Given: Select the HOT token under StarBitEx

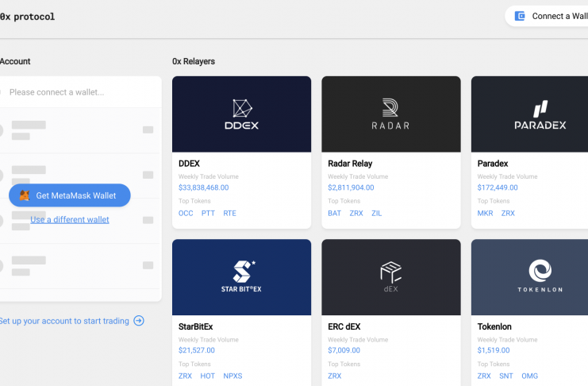Looking at the screenshot, I should click(207, 376).
